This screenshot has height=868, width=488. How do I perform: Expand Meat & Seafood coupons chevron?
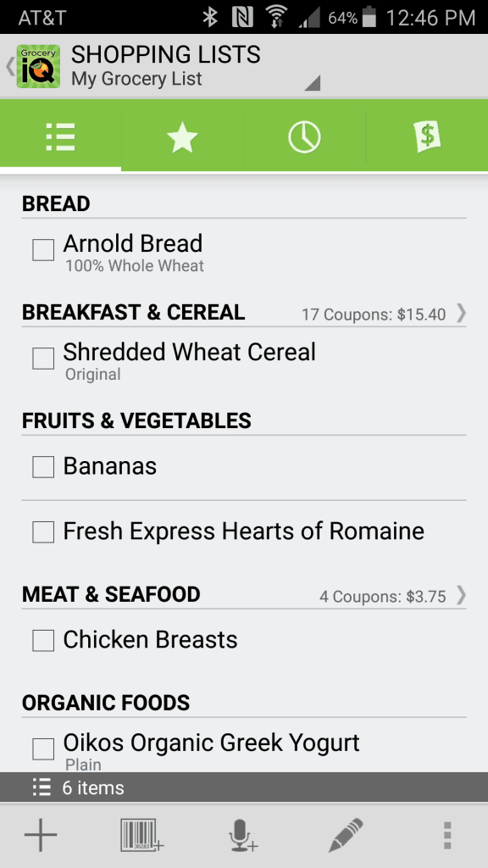coord(461,596)
